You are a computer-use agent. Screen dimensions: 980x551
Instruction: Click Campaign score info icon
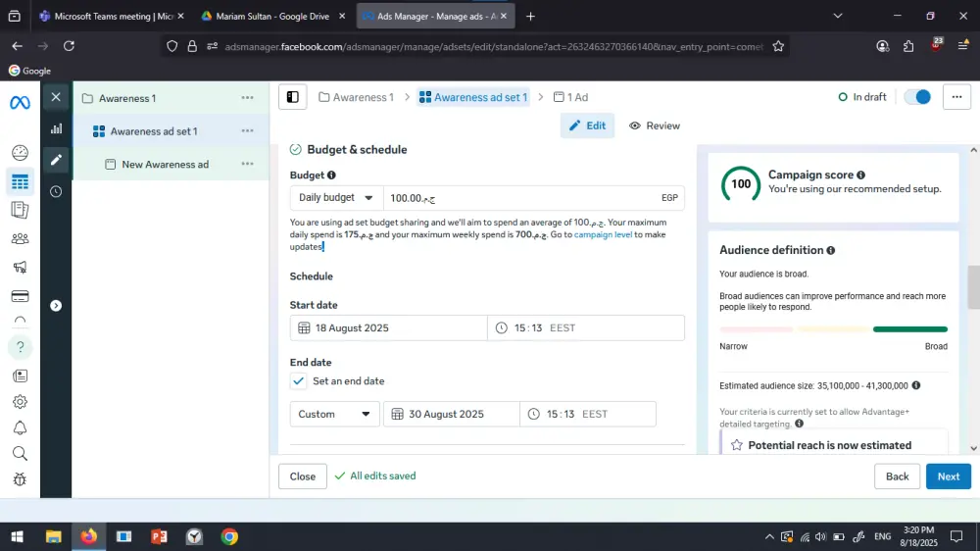(860, 175)
